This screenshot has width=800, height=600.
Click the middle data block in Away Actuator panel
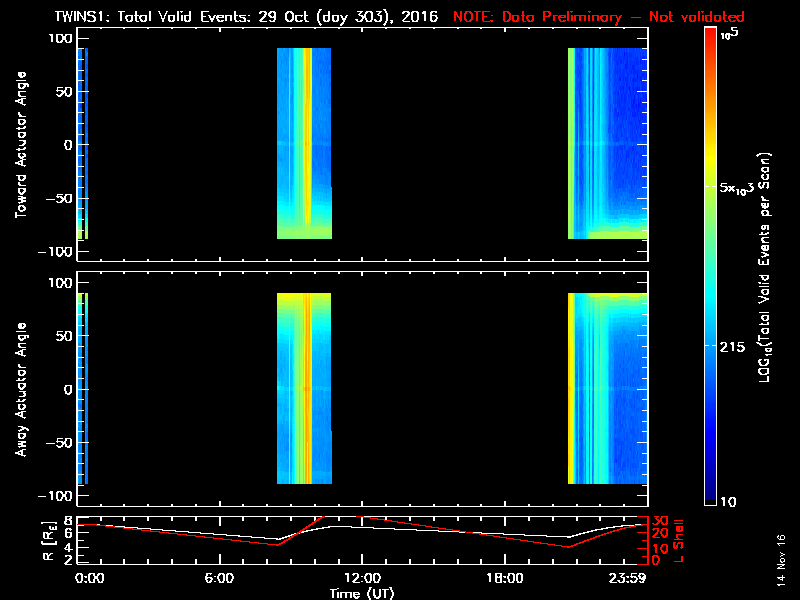pos(304,388)
